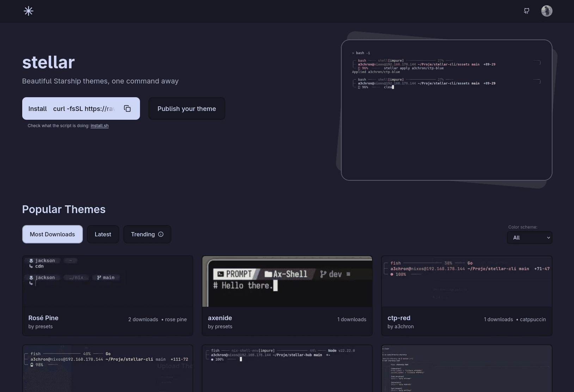View the axenide theme preview image

click(287, 281)
